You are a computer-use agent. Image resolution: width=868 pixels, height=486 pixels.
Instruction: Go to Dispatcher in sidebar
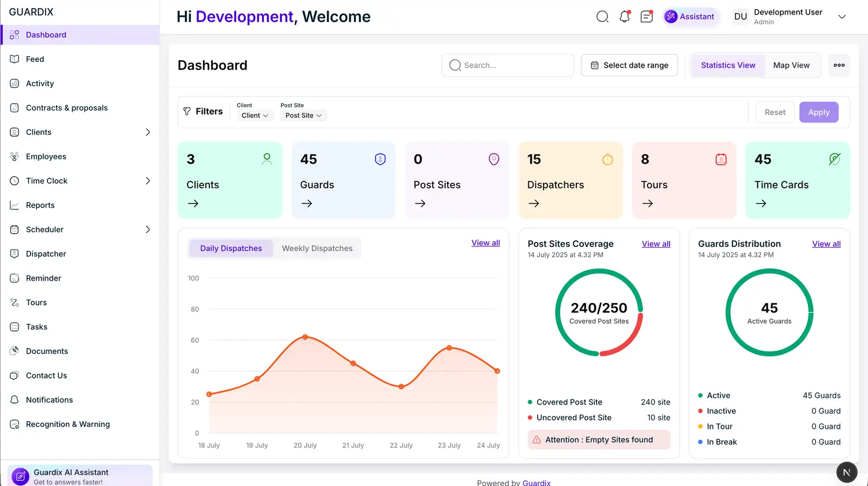coord(46,254)
